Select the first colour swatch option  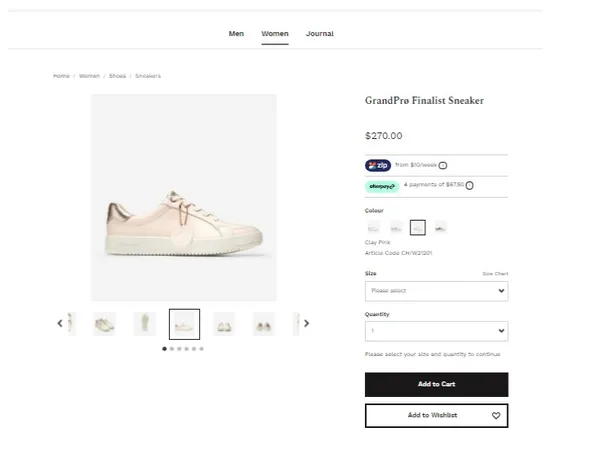click(374, 227)
